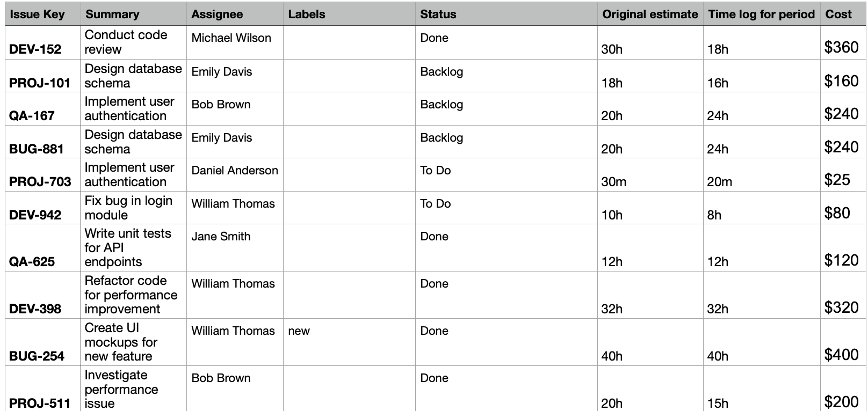868x411 pixels.
Task: Select the Cost column header
Action: coord(838,14)
